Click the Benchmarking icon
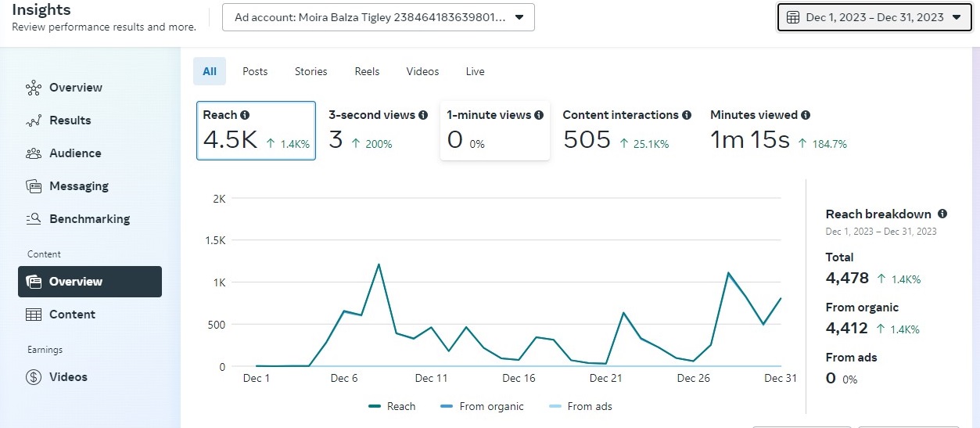The image size is (980, 428). pyautogui.click(x=33, y=219)
